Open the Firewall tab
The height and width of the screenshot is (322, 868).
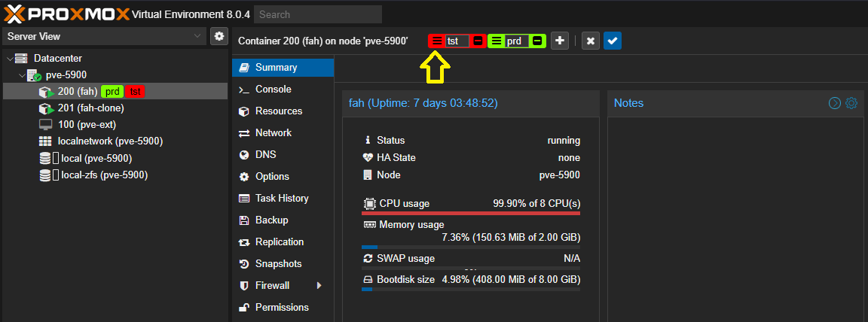(283, 286)
